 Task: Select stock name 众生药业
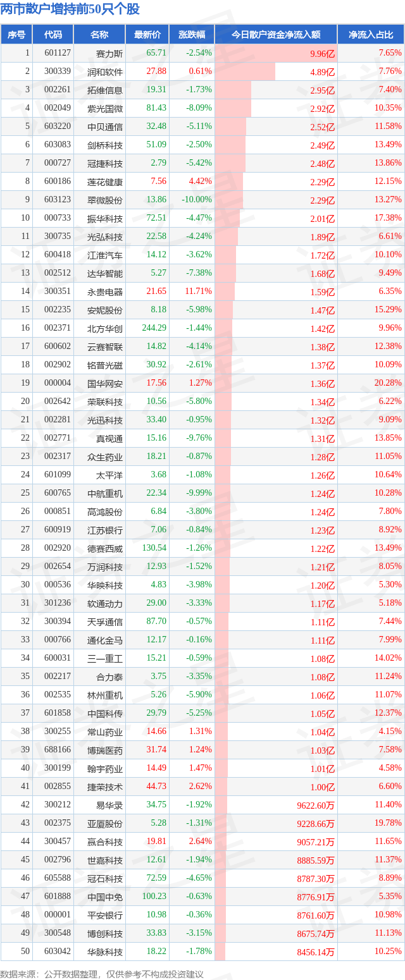coord(105,456)
